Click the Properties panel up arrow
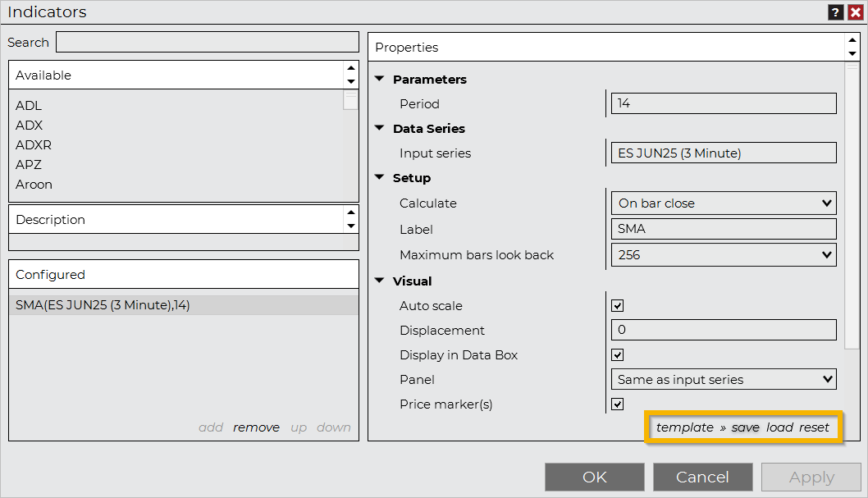Image resolution: width=868 pixels, height=498 pixels. 852,40
